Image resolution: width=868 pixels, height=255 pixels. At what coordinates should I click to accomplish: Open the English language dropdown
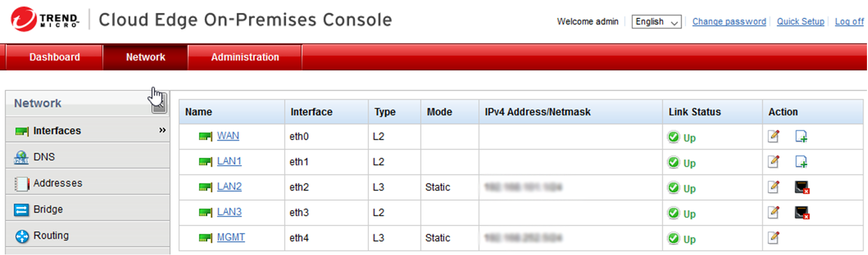[x=656, y=22]
